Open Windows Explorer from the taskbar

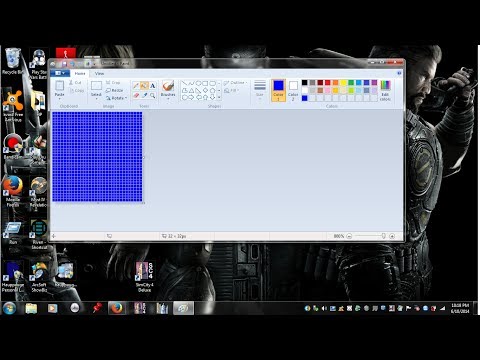[31, 308]
